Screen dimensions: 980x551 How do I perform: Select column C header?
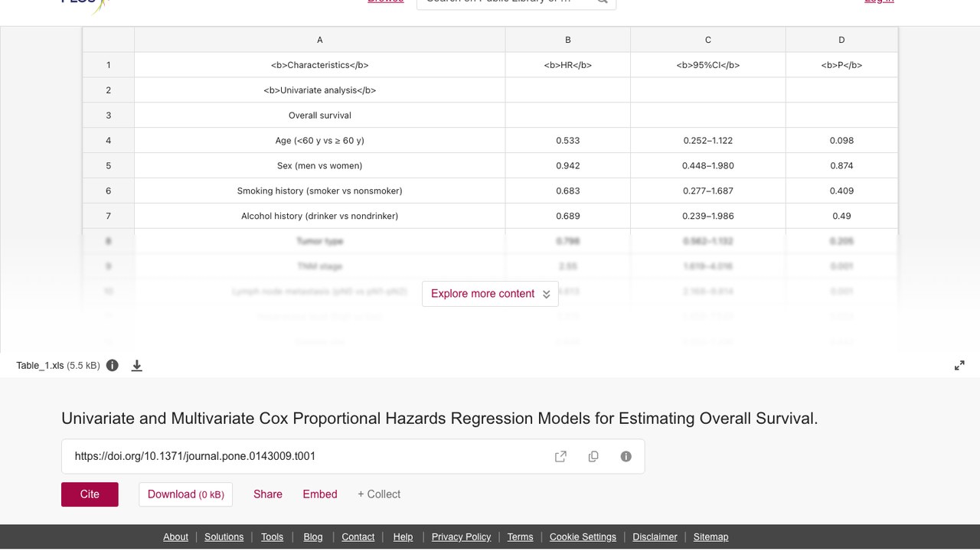tap(708, 40)
